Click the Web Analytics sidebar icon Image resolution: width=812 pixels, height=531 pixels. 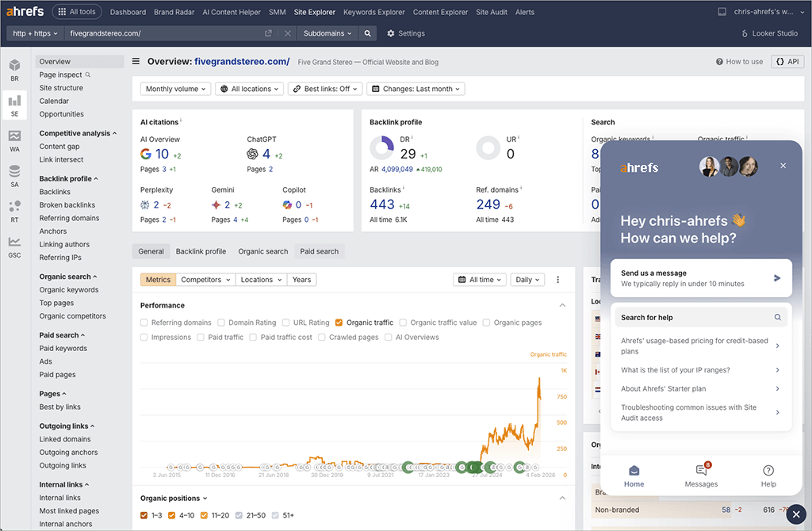[x=14, y=140]
